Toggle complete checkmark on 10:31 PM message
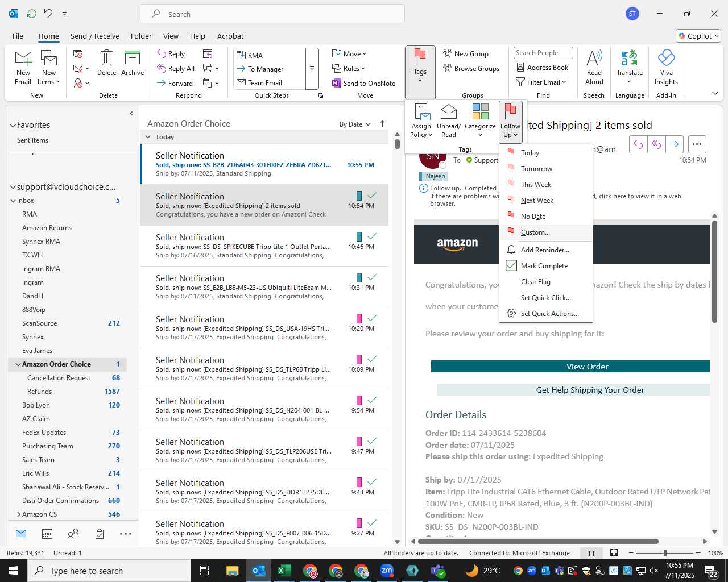This screenshot has width=728, height=582. tap(372, 277)
